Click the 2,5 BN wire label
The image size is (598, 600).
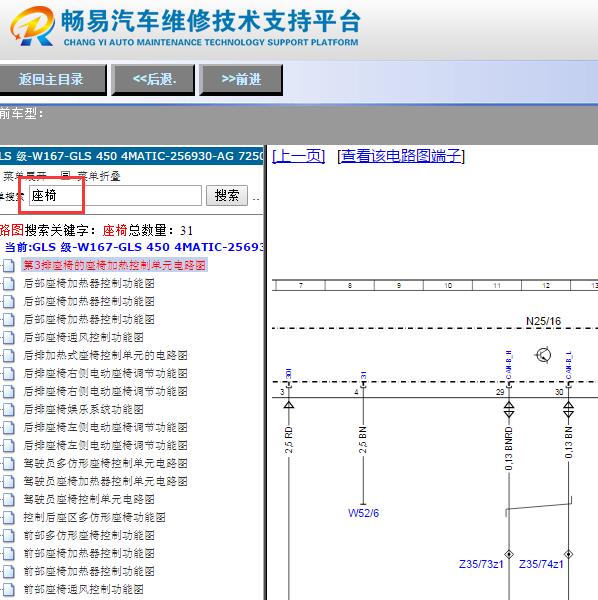pyautogui.click(x=363, y=440)
